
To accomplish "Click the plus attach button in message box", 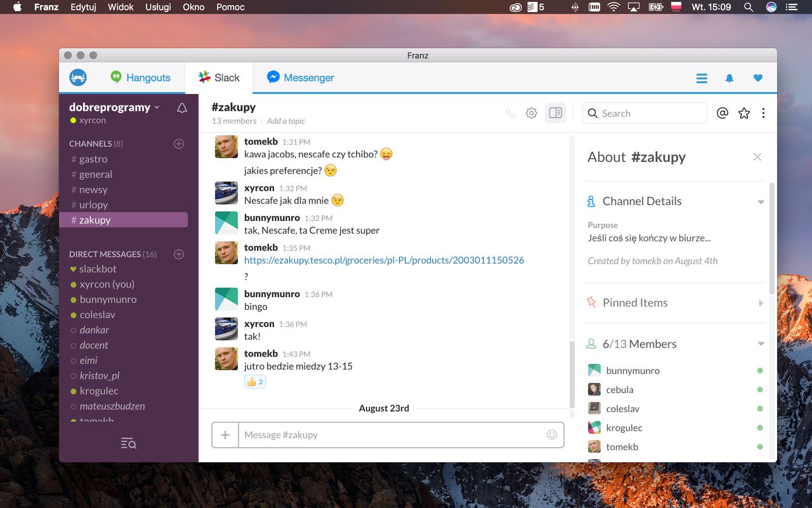I will tap(225, 435).
